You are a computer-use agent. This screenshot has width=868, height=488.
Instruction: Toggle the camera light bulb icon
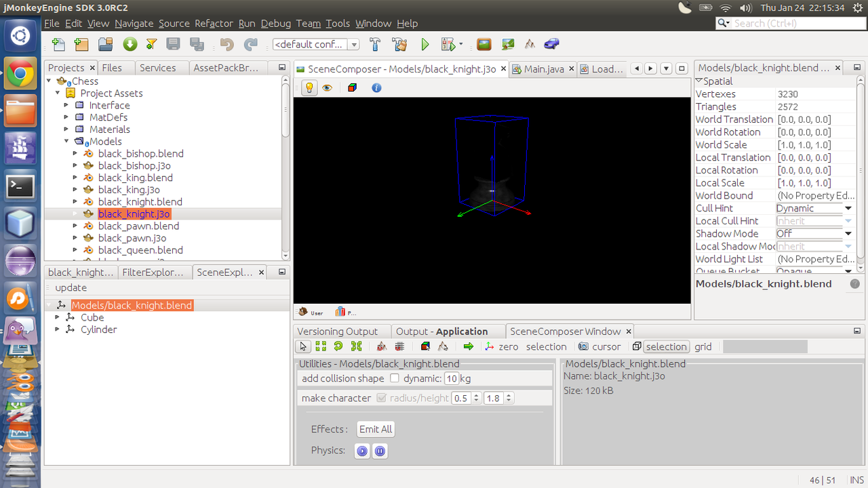coord(309,88)
